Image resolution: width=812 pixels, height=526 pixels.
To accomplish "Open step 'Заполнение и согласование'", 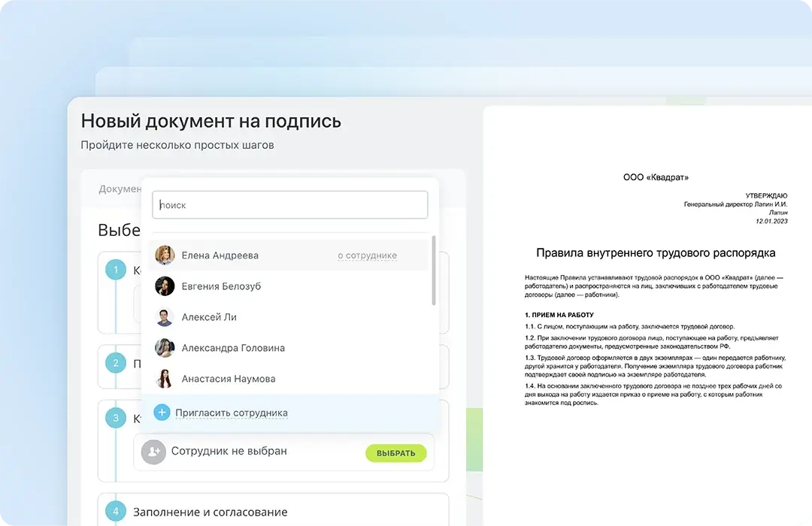I will point(211,512).
